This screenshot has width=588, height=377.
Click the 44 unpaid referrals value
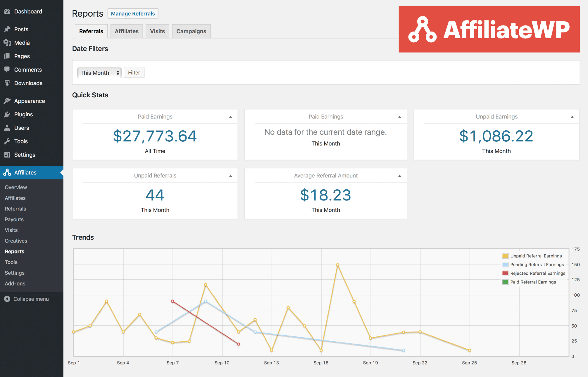155,195
